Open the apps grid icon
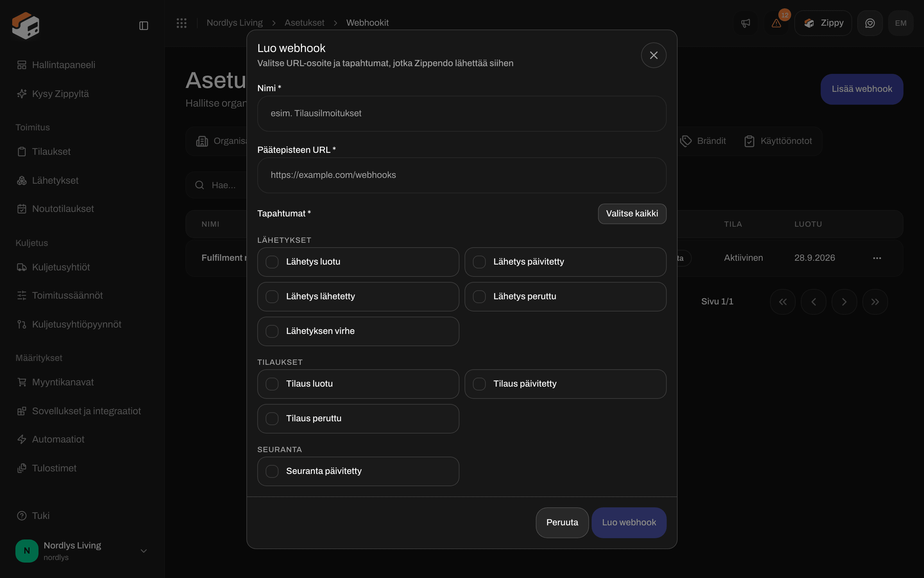This screenshot has height=578, width=924. coord(181,23)
